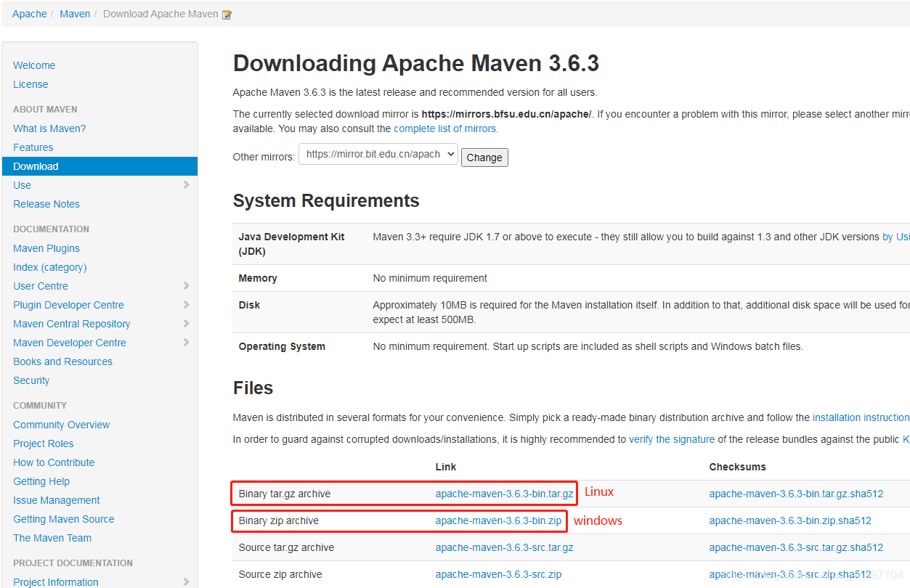Viewport: 910px width, 588px height.
Task: Download apache-maven-3.6.3-bin.tar.gz
Action: coord(505,494)
